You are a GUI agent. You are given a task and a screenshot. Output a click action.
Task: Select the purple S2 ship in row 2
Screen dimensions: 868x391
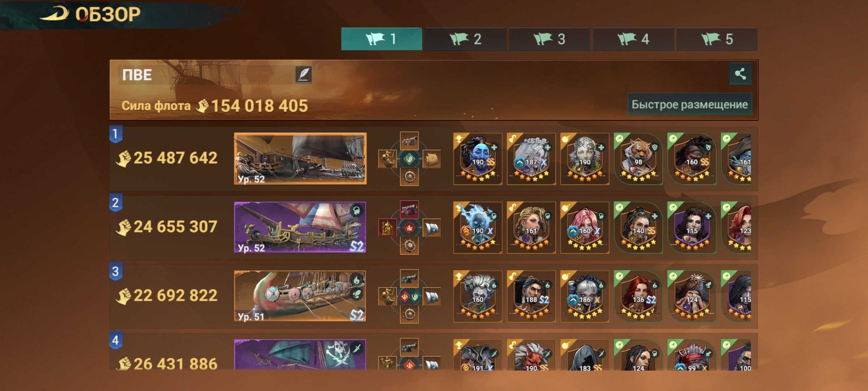[300, 227]
